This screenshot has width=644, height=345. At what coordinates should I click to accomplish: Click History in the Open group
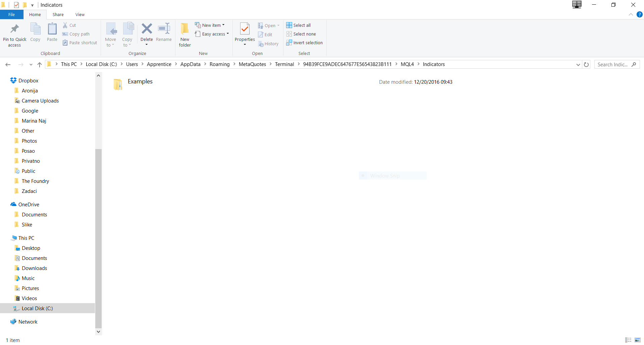(268, 44)
